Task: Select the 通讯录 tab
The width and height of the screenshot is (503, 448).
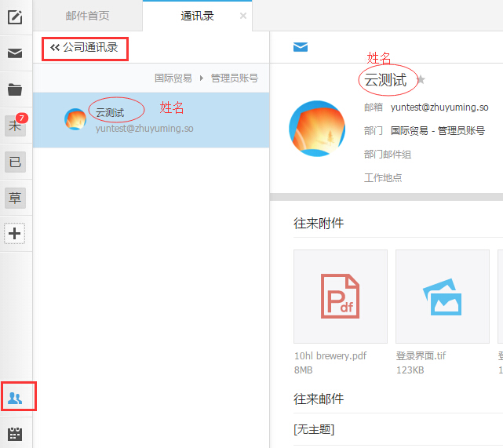Action: click(197, 16)
